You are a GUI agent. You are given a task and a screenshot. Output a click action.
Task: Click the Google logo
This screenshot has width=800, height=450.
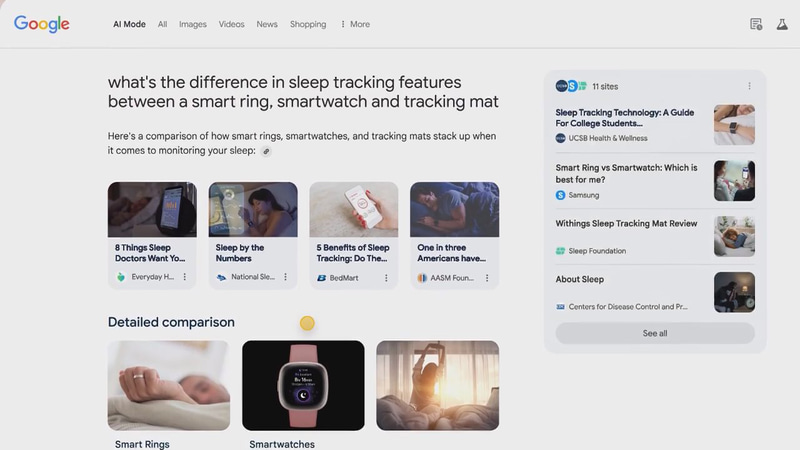click(41, 24)
